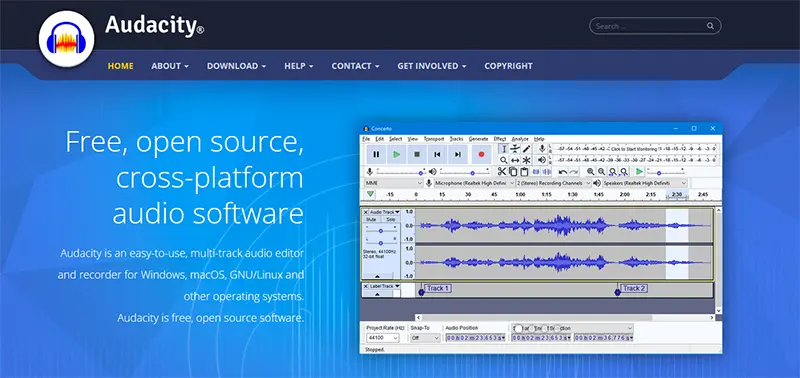Click the playback meter speaker icon

542,160
